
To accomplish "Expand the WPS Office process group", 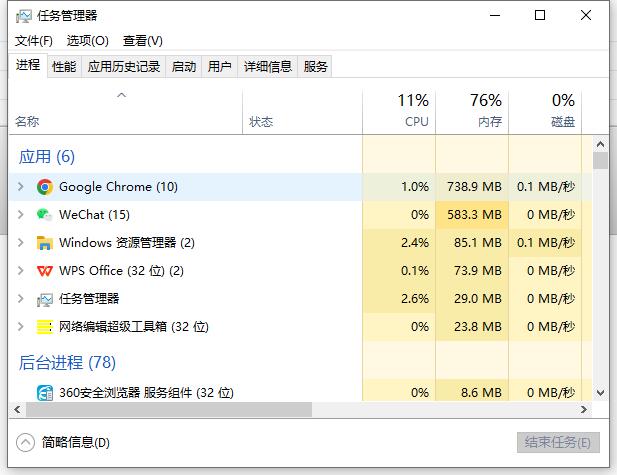I will pyautogui.click(x=21, y=271).
